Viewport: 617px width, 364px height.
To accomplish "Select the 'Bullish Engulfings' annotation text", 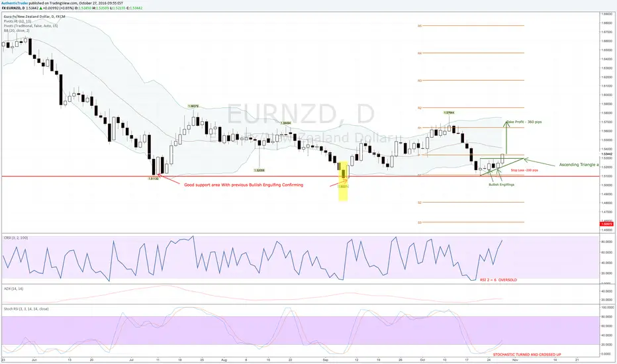I will point(501,185).
